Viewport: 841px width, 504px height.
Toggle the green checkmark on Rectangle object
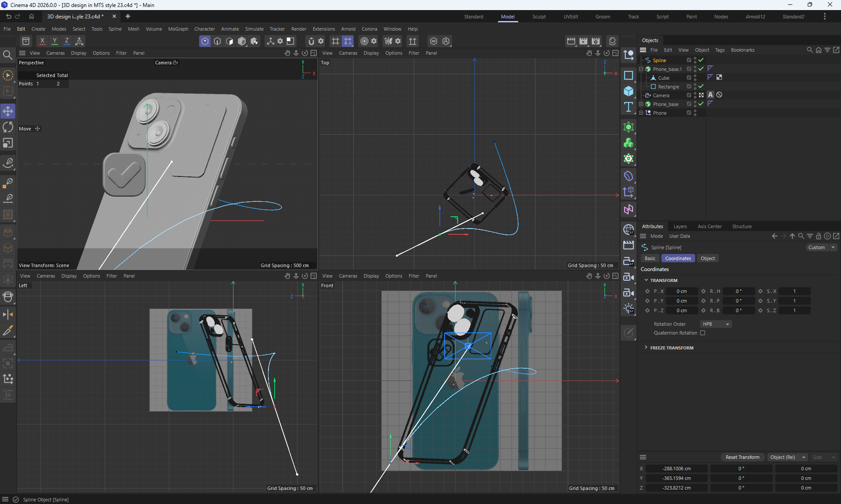(x=701, y=87)
